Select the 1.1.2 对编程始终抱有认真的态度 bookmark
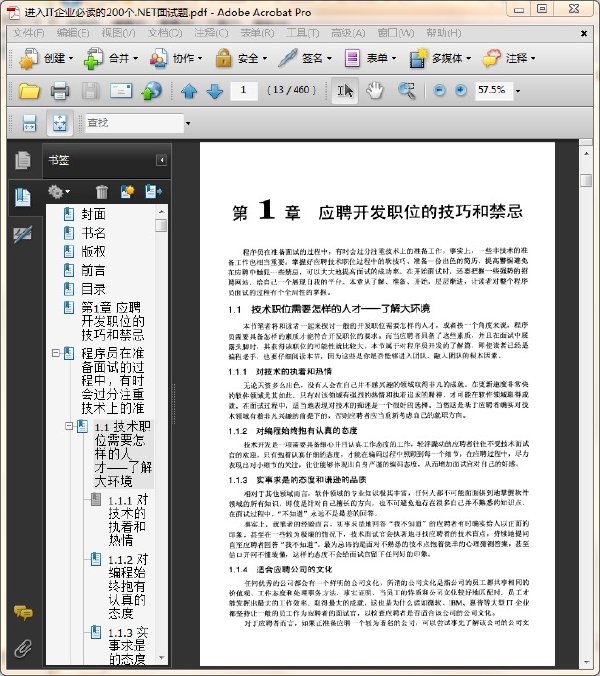 click(127, 586)
